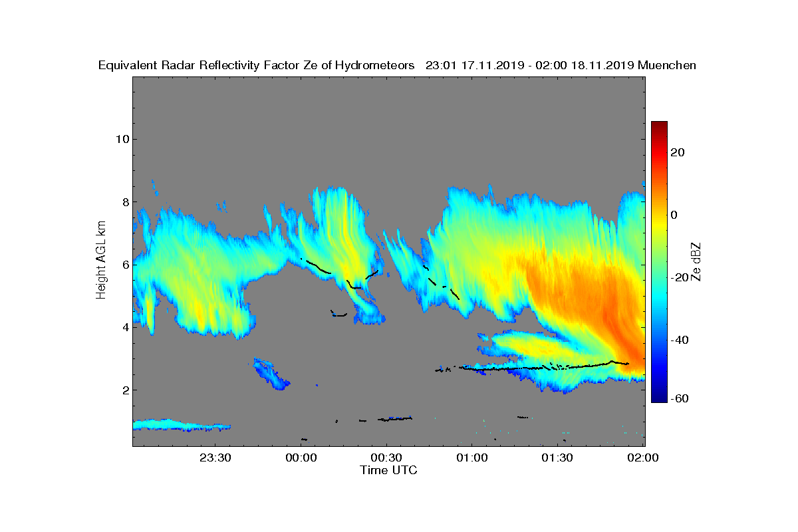Click the dark red top of the colorbar
798x532 pixels.
point(659,126)
